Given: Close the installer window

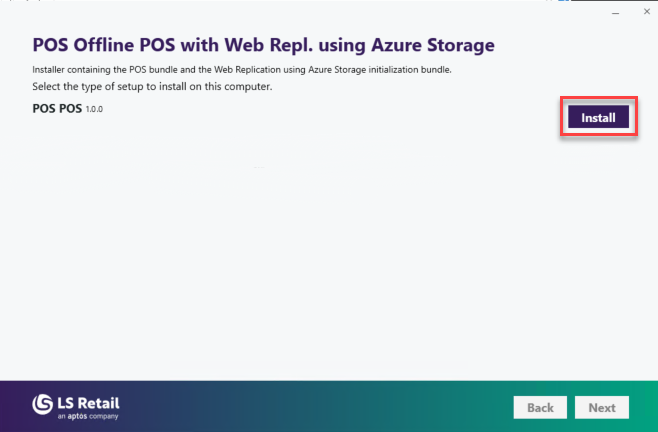Looking at the screenshot, I should point(641,12).
